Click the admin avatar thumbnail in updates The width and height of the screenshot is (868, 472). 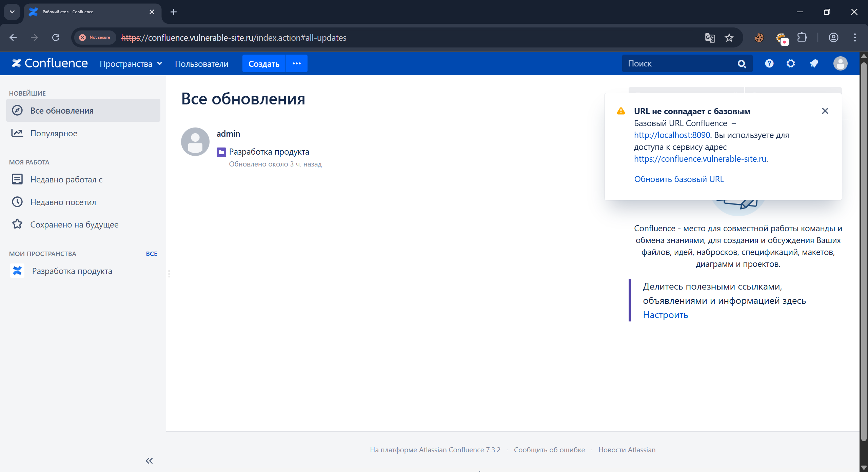tap(195, 142)
